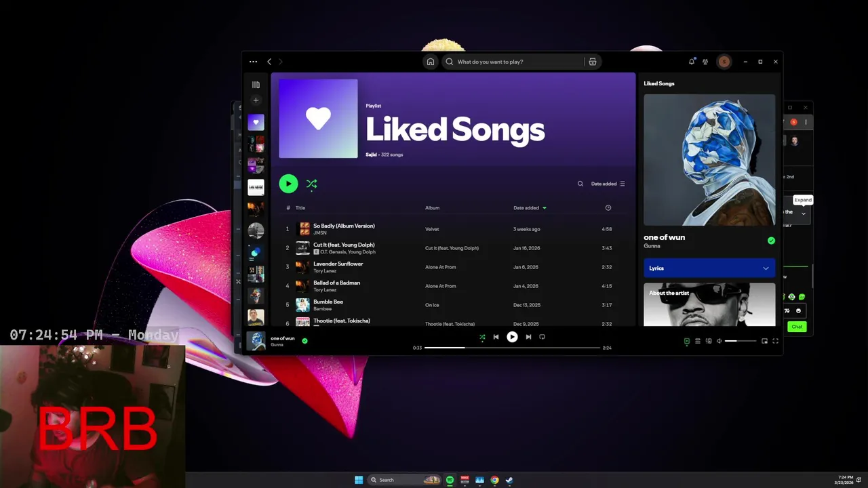Open the 'On Ice' album link

432,305
